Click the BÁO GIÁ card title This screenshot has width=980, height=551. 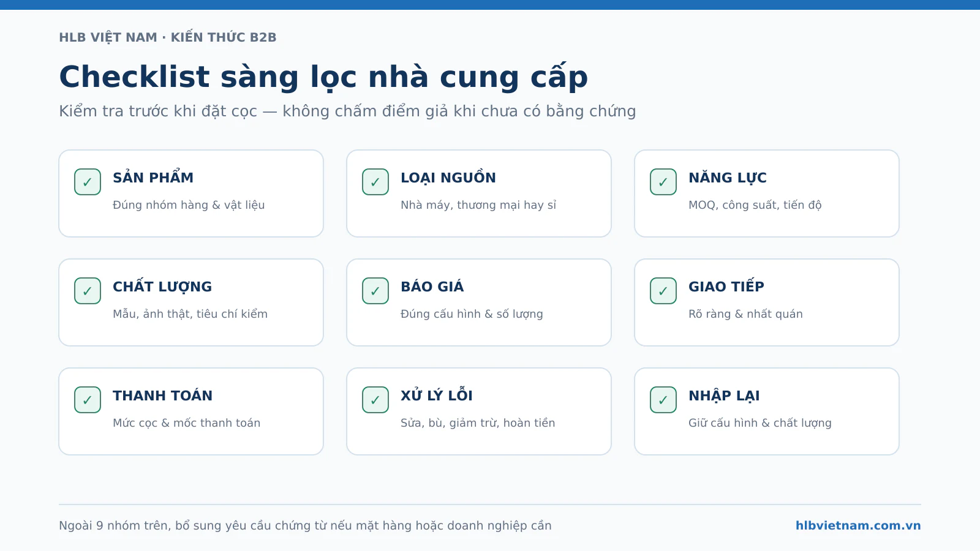(x=432, y=287)
